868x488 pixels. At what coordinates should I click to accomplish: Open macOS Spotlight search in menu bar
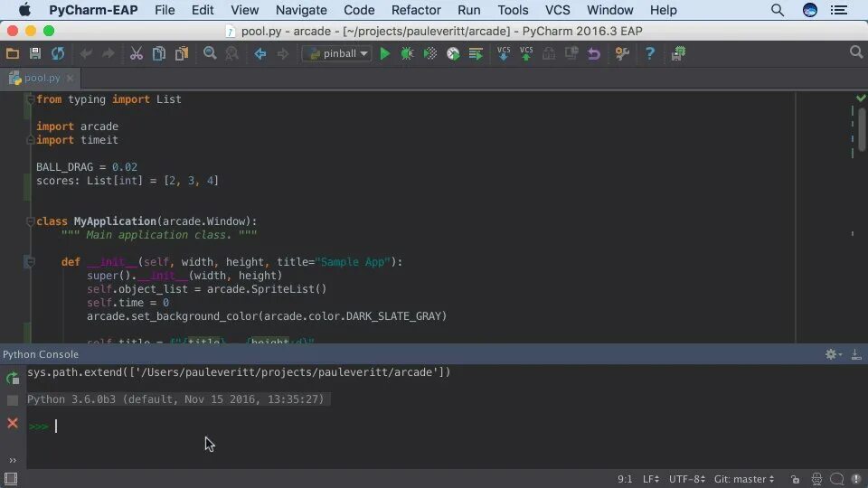point(778,10)
